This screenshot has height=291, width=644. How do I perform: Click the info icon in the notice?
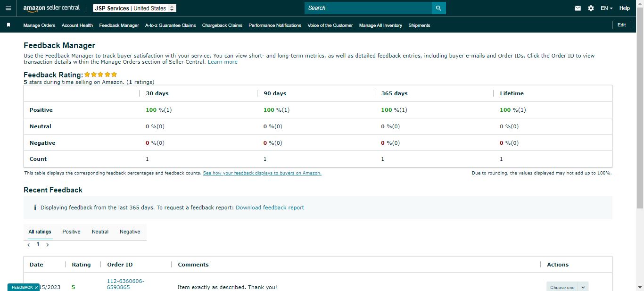(35, 208)
